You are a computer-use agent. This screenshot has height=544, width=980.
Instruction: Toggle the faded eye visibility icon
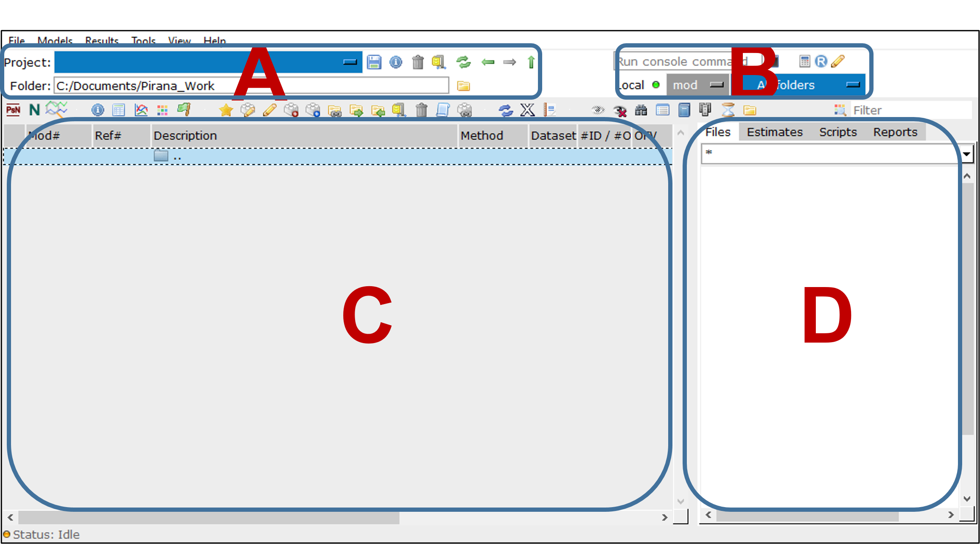coord(598,110)
